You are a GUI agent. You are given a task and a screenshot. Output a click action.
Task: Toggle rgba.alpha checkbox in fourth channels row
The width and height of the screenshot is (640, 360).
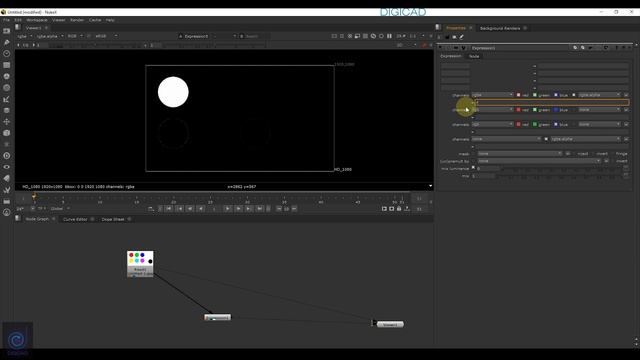pyautogui.click(x=546, y=139)
